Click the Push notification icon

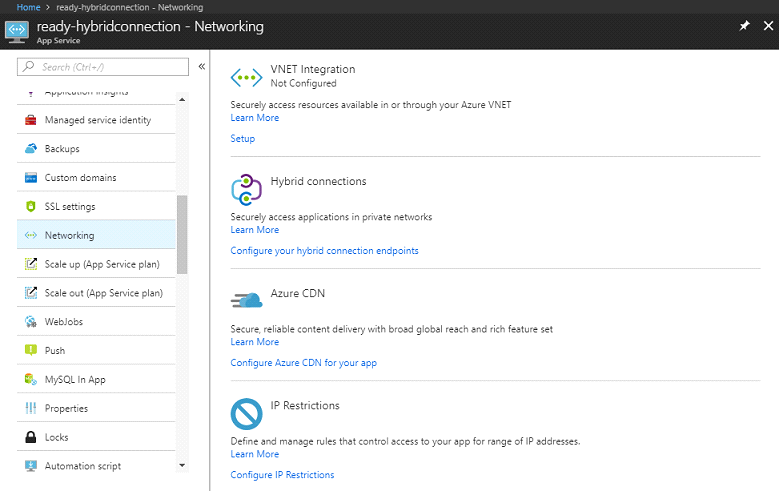[31, 350]
